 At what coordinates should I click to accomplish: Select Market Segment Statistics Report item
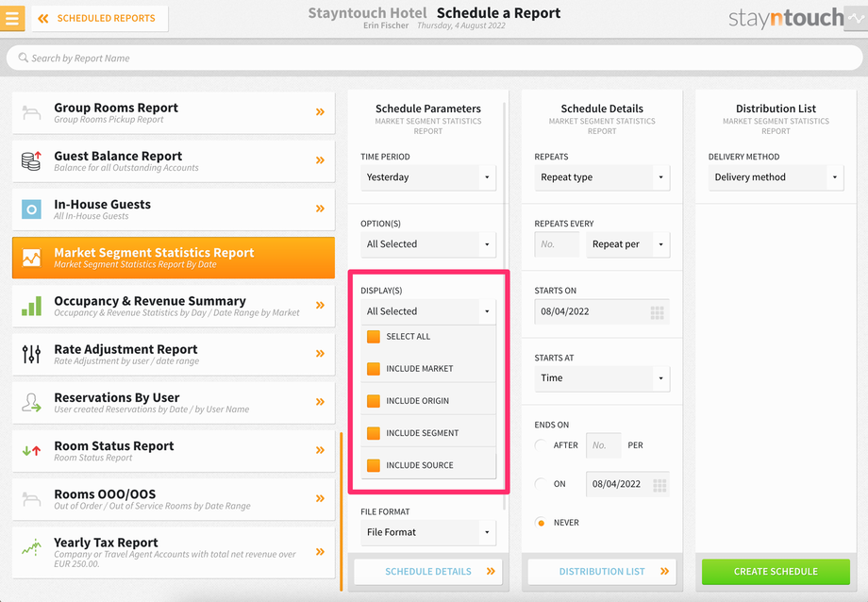click(174, 258)
